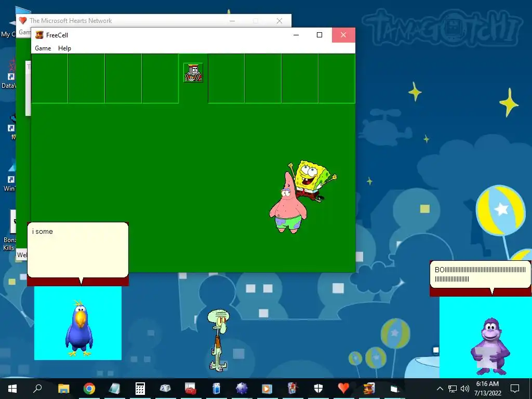
Task: Open the notepad-like taskbar app next to Chrome
Action: pos(114,389)
